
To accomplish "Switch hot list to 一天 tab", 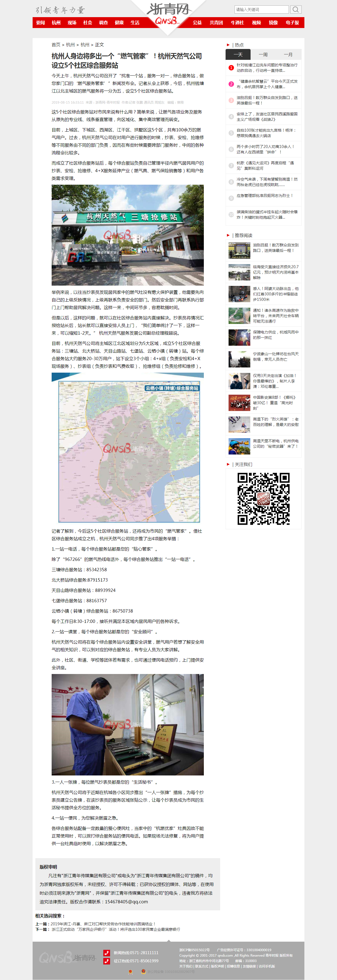I will [238, 54].
